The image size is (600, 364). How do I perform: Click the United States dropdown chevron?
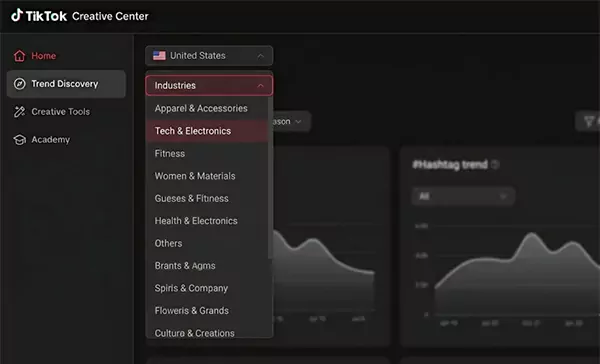261,56
